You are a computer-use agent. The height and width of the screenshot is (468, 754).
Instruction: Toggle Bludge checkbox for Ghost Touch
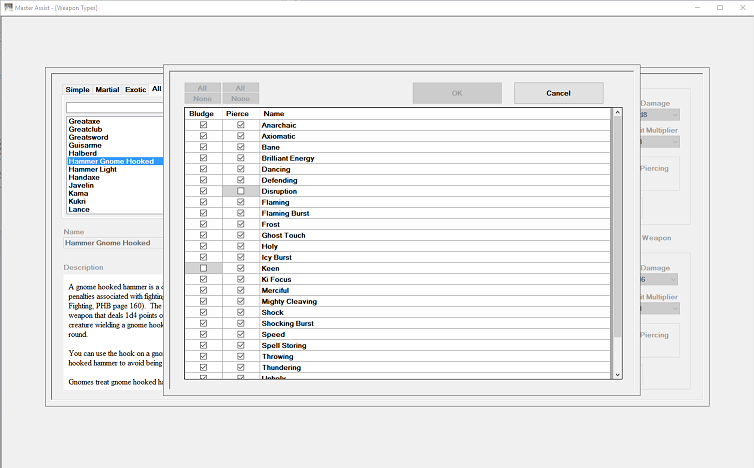pyautogui.click(x=203, y=235)
